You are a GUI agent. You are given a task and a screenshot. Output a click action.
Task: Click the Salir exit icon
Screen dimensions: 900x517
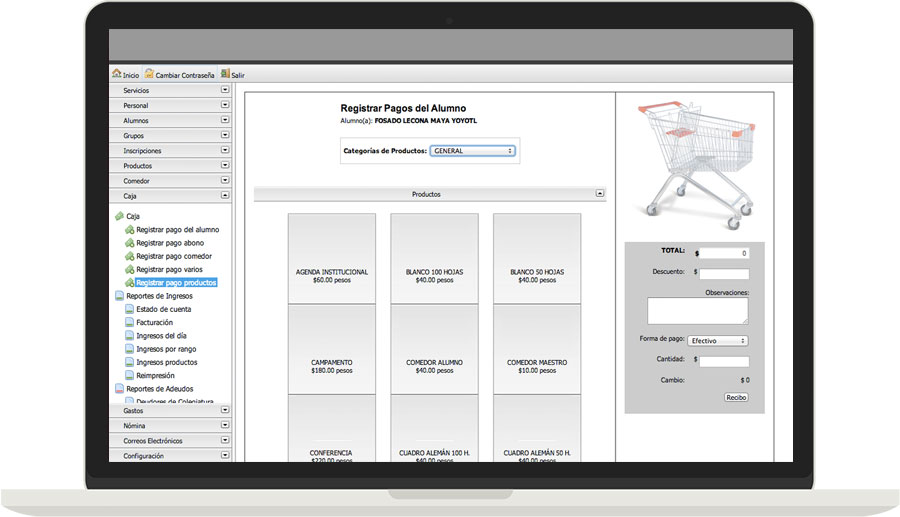pos(225,73)
